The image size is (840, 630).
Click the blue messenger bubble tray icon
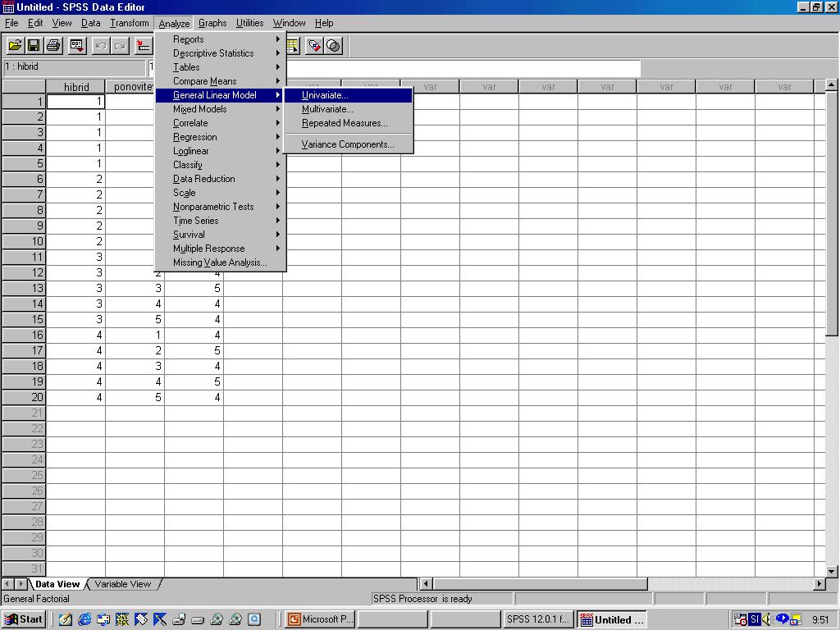click(x=782, y=619)
